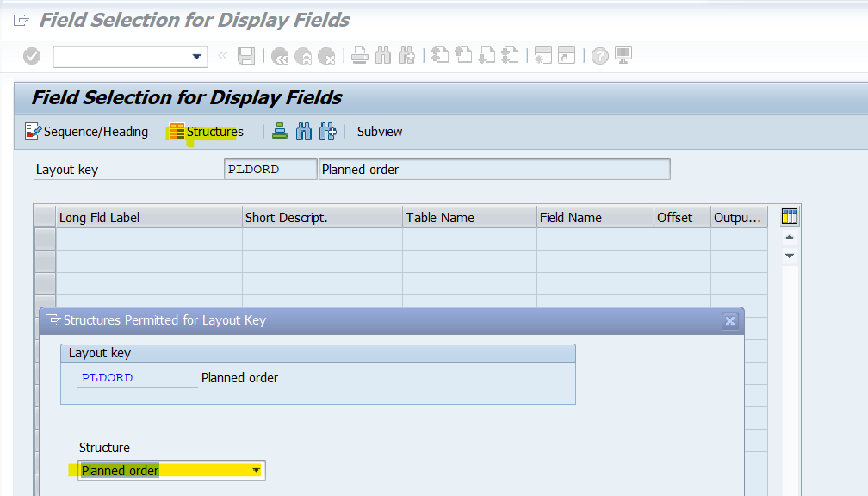Click the Table Name column header

[x=469, y=218]
